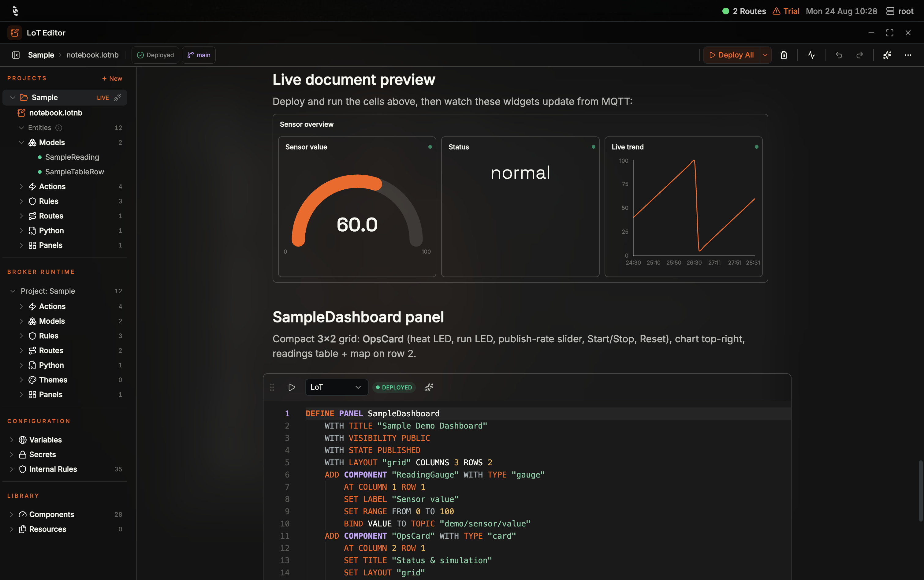924x580 pixels.
Task: Run the LoT cell play icon
Action: (292, 387)
